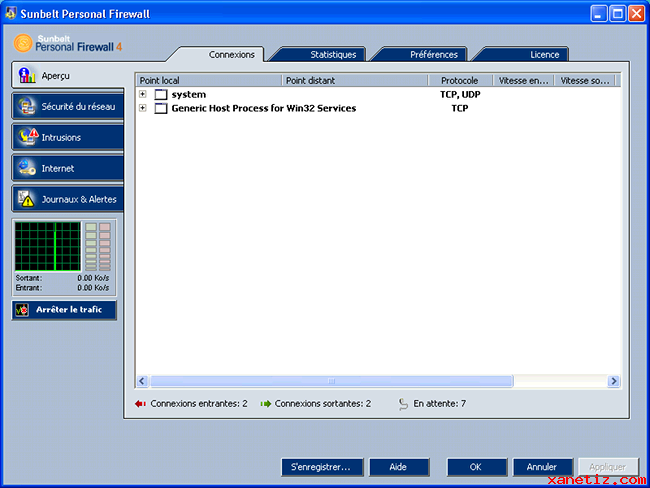
Task: Click the system process window icon
Action: [x=161, y=95]
